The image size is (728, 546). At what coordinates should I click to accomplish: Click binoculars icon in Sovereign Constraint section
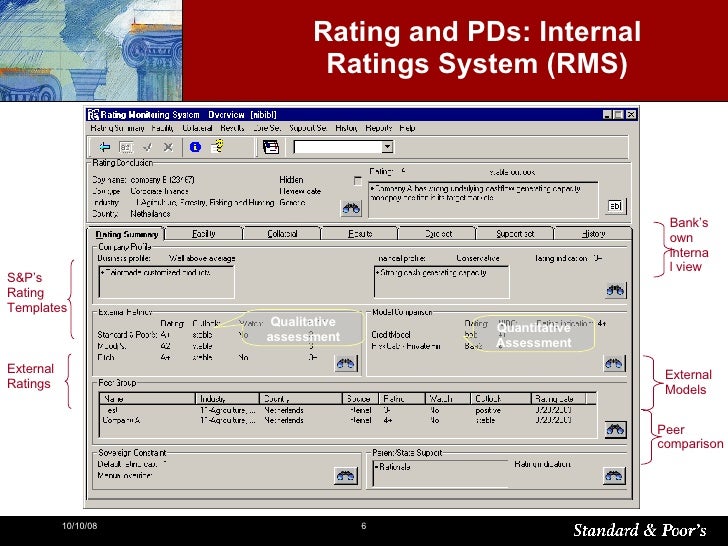click(x=346, y=476)
